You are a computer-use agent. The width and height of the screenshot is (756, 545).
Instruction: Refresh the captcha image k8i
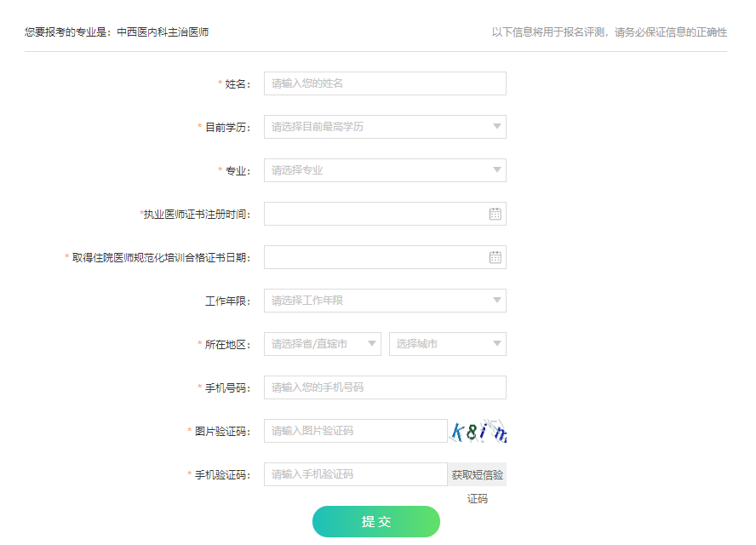point(478,432)
